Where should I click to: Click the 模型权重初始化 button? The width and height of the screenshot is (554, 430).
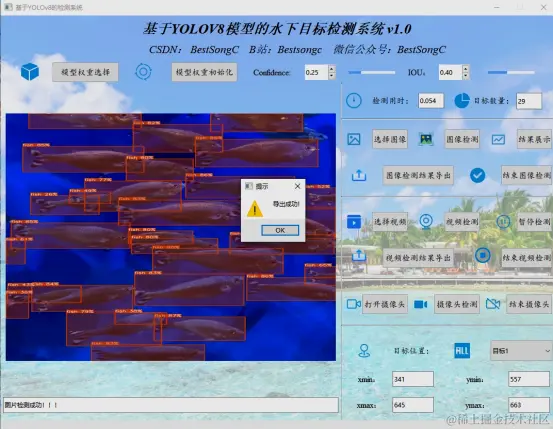pyautogui.click(x=204, y=72)
